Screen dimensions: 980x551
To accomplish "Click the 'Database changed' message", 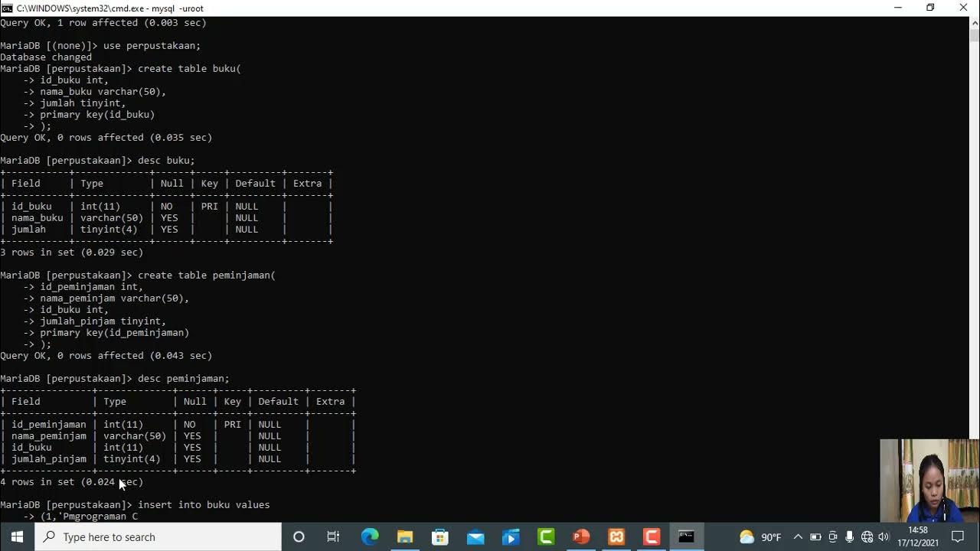I will click(46, 57).
